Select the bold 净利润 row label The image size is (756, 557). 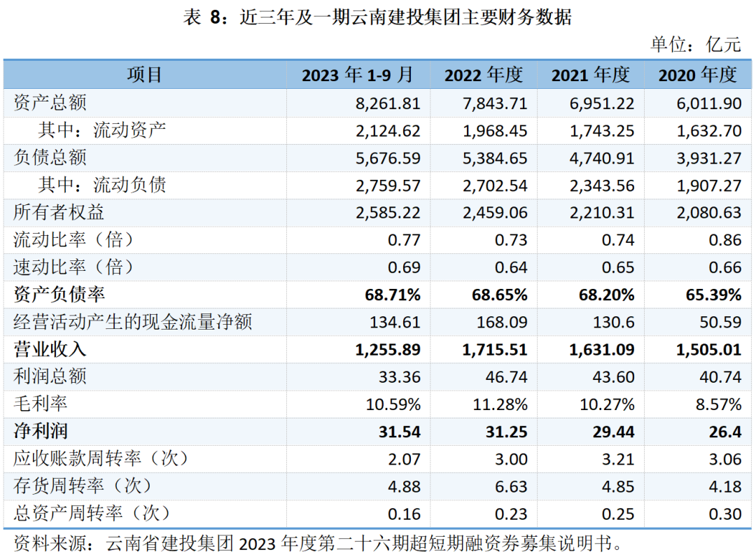point(41,432)
